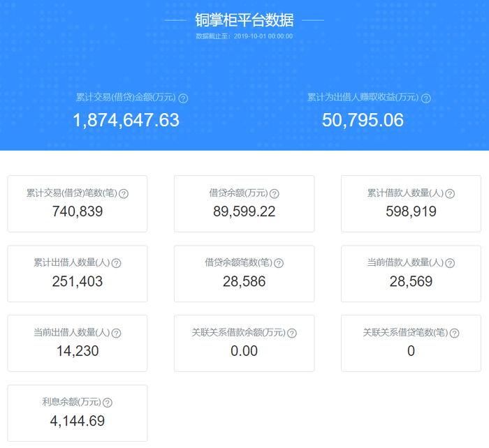489x448 pixels.
Task: Click question mark beside 利息余额(万元)
Action: (x=108, y=403)
